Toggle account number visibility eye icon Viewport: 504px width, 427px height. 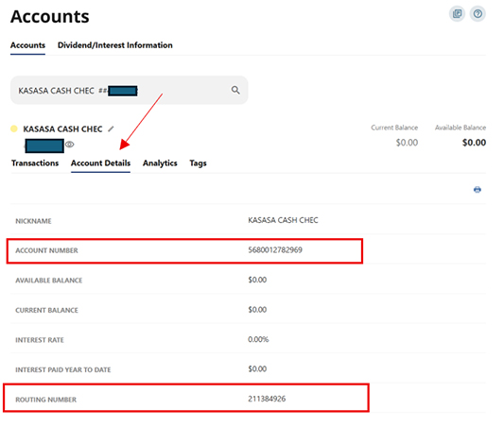pyautogui.click(x=69, y=145)
